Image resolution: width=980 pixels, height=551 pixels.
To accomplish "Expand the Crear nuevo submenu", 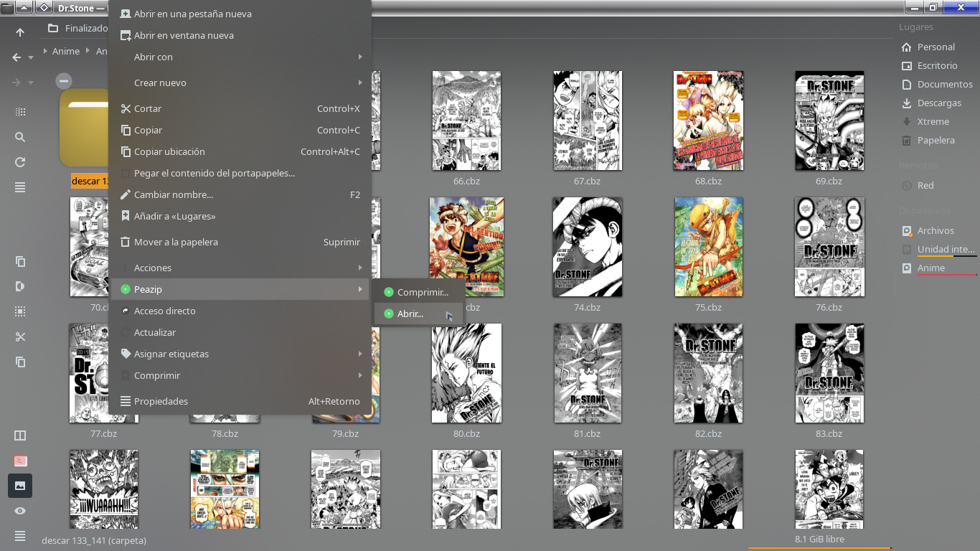I will (x=240, y=83).
